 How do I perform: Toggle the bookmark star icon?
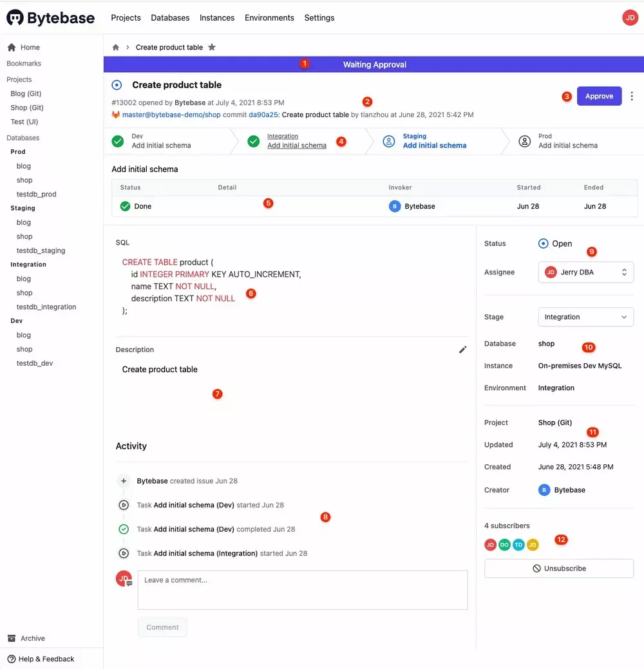pos(212,48)
